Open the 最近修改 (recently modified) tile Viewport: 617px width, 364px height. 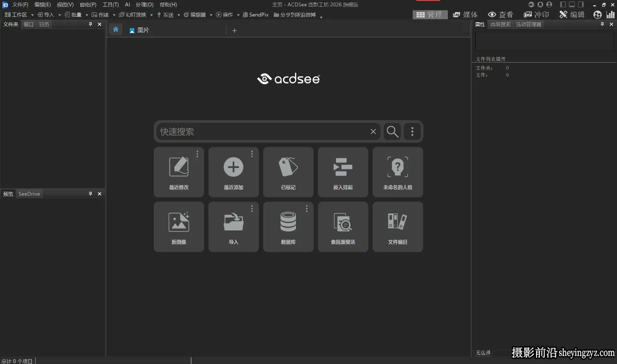pos(179,172)
